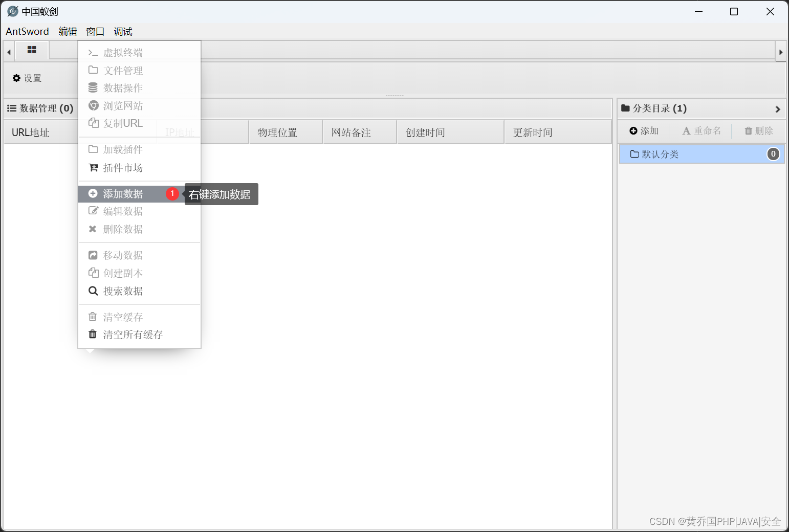Screen dimensions: 789x532
Task: Minimize the 中国蚁剑 window
Action: 699,11
